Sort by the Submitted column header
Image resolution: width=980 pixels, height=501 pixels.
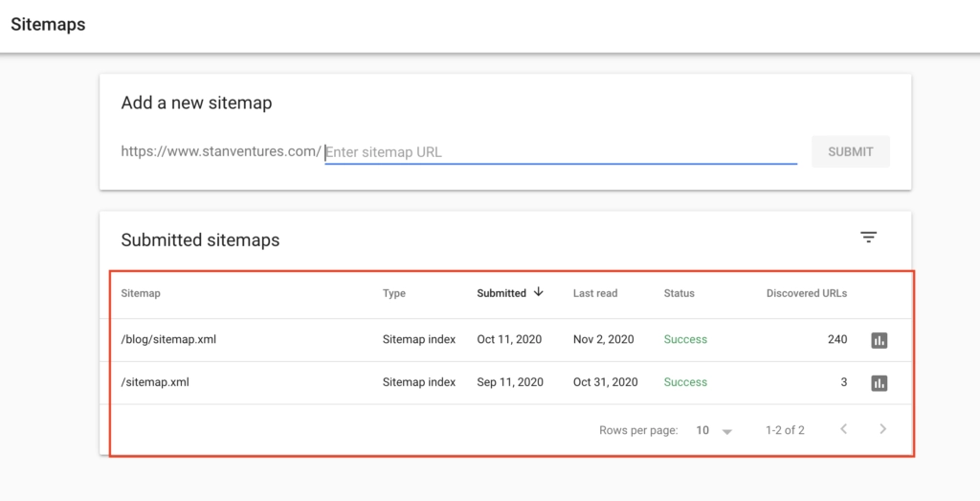(x=501, y=293)
